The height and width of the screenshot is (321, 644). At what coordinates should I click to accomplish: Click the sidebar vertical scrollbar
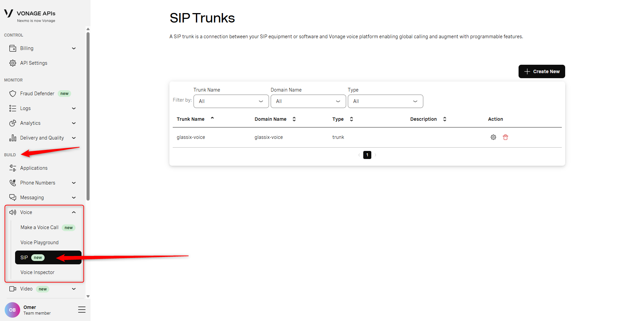(88, 116)
